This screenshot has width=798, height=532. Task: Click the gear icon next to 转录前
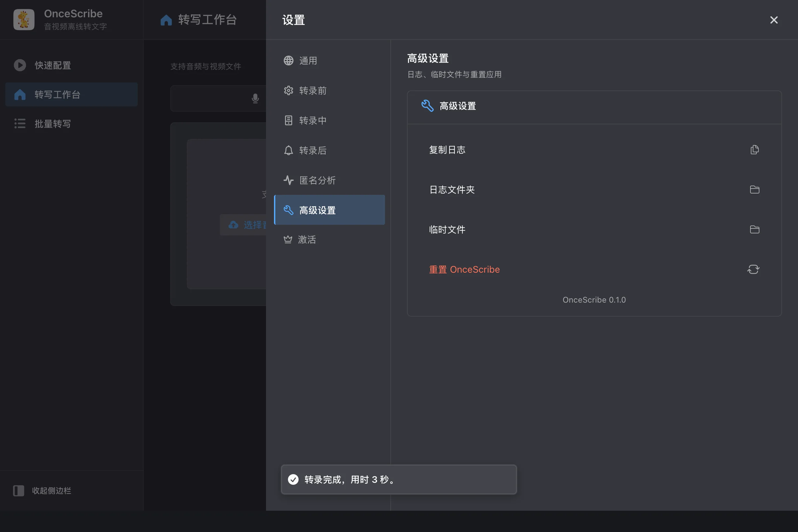click(288, 90)
